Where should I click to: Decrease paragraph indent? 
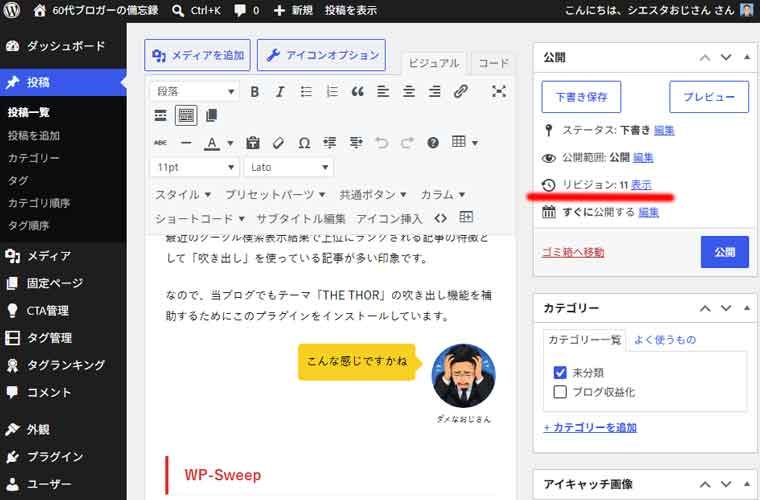(330, 142)
